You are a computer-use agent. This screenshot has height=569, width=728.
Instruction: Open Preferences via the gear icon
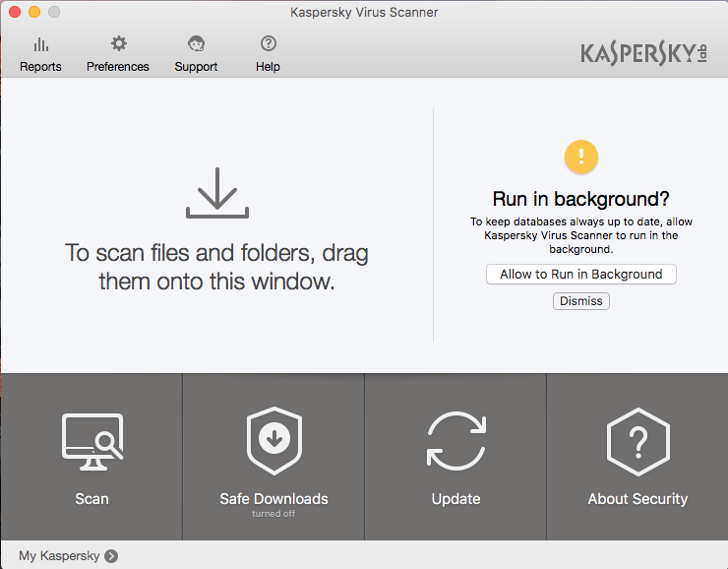[x=119, y=43]
